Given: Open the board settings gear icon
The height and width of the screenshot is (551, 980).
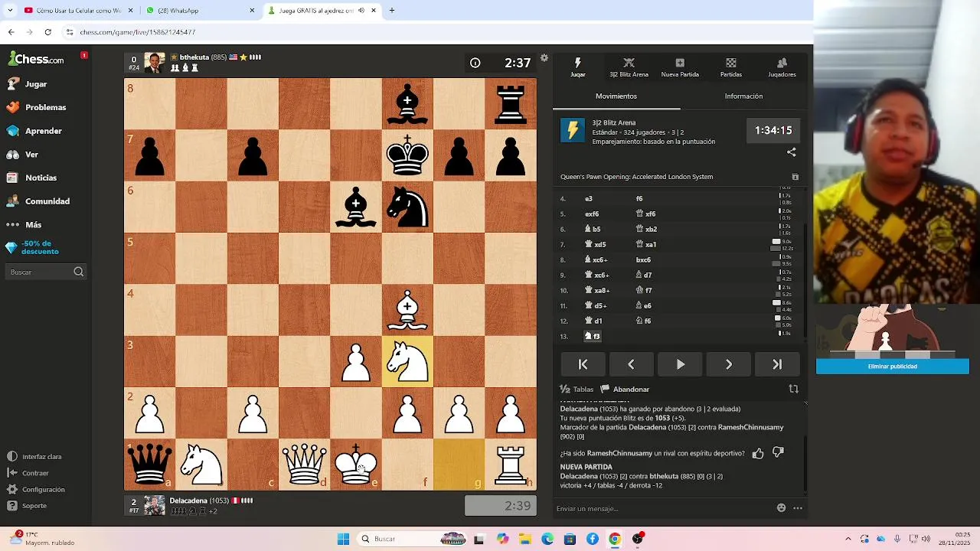Looking at the screenshot, I should click(544, 58).
